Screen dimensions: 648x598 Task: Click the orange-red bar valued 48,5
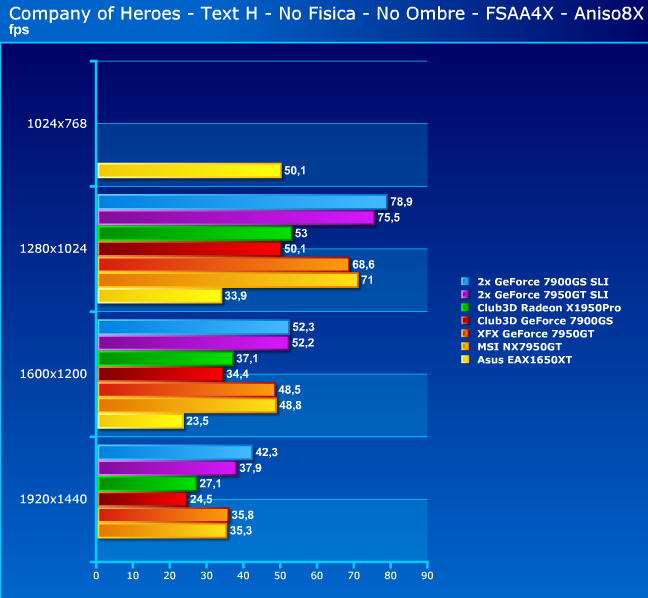[x=187, y=390]
